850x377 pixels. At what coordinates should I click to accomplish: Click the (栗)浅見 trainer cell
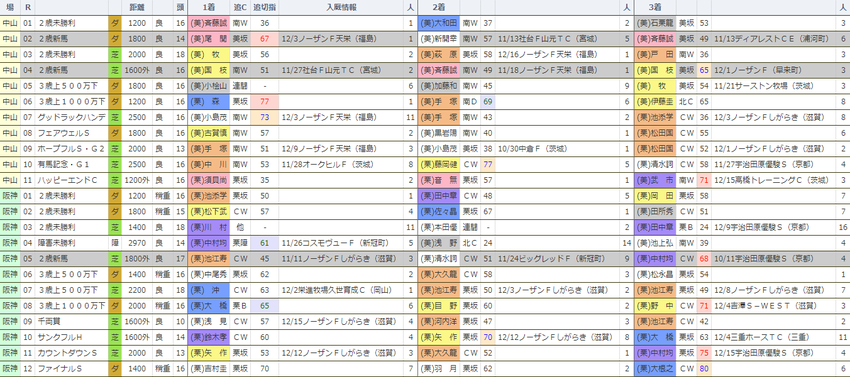click(209, 322)
